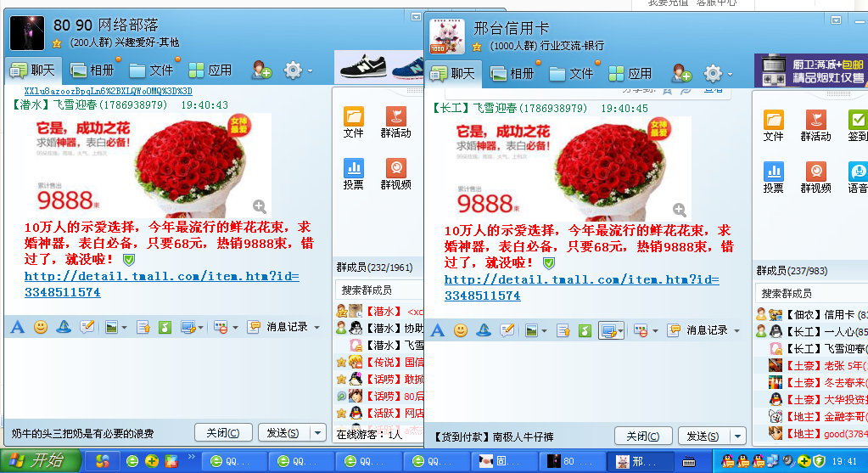Switch to 应用 tab in 80 90 window
The image size is (868, 473).
pyautogui.click(x=210, y=70)
